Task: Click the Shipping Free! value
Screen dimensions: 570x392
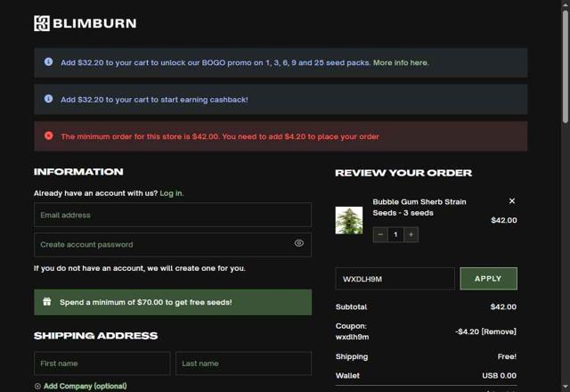Action: [x=507, y=356]
